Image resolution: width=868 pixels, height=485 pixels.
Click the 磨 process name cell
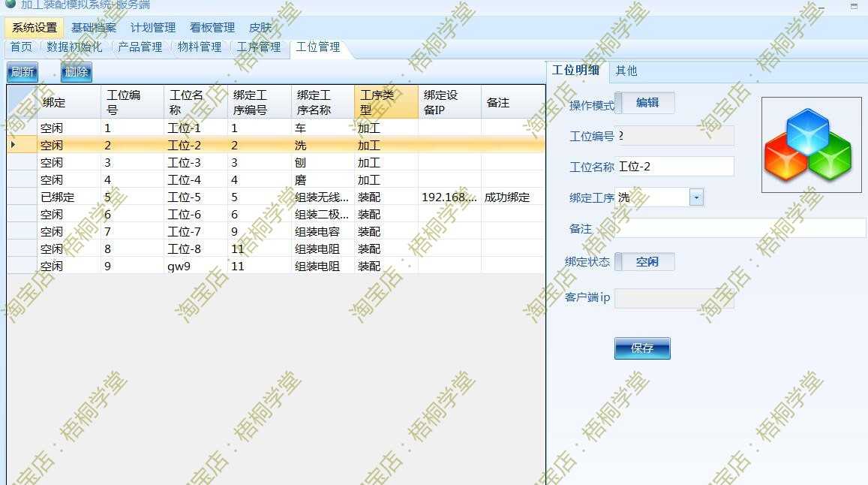[x=323, y=179]
